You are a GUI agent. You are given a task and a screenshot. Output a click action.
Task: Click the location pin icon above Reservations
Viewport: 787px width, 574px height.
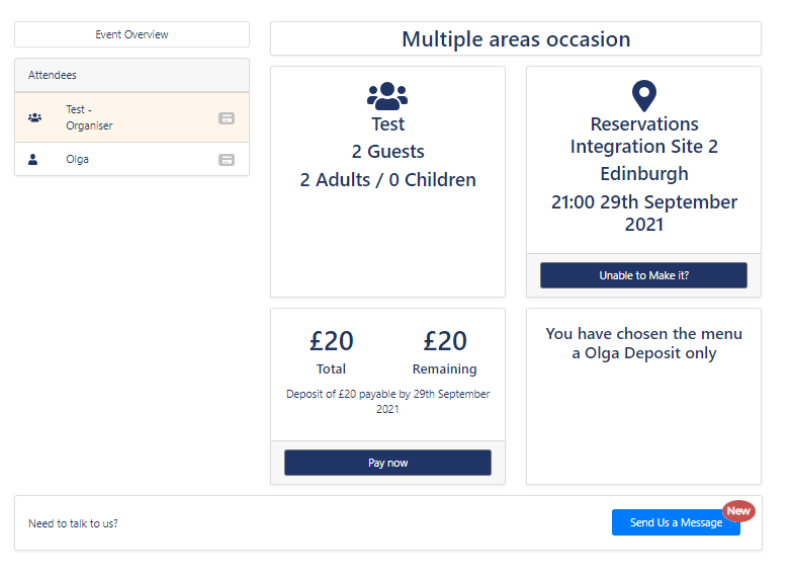coord(644,96)
